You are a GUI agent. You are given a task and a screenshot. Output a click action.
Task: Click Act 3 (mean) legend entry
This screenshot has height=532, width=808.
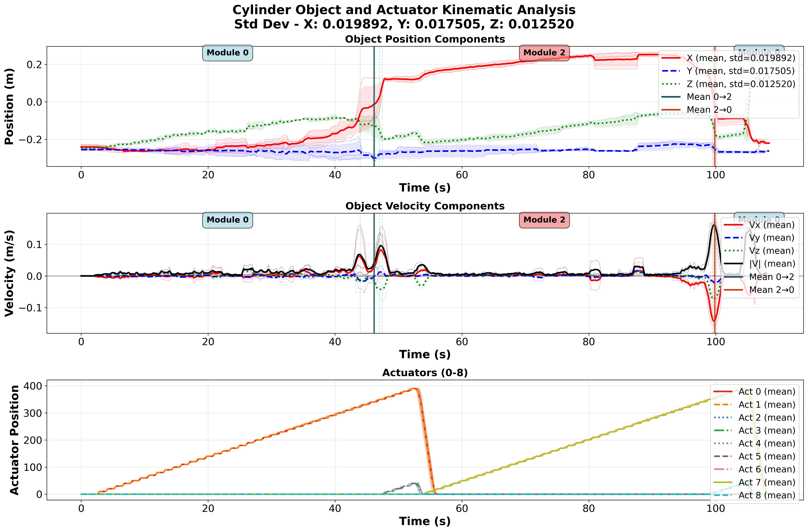(767, 431)
